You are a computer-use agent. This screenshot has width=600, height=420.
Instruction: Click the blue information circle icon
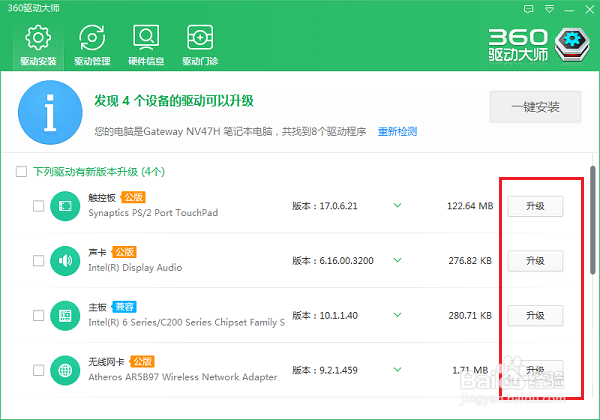click(50, 112)
